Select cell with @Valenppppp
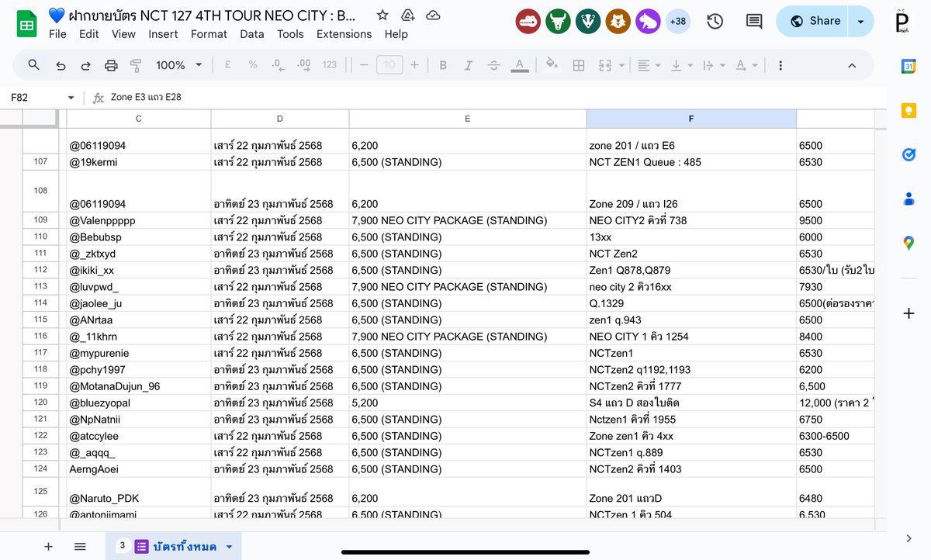The height and width of the screenshot is (560, 931). tap(139, 220)
